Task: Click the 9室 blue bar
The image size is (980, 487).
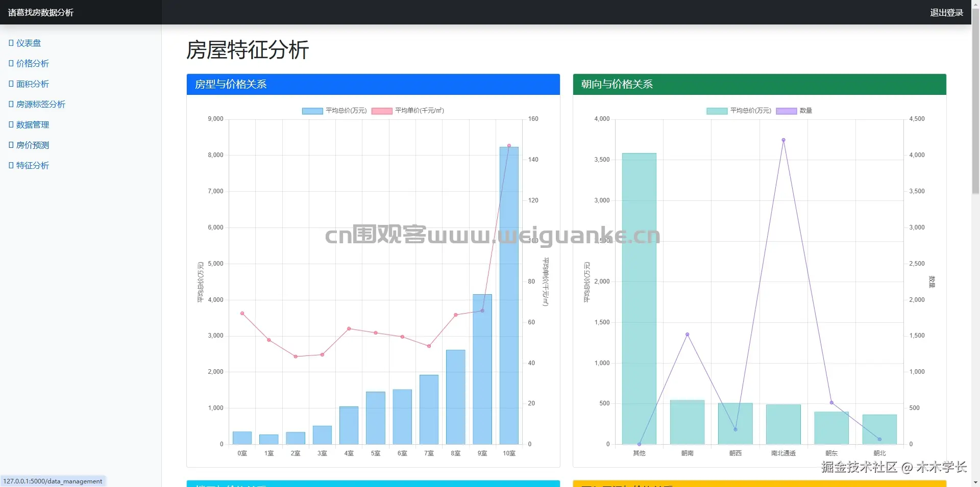Action: click(x=482, y=369)
